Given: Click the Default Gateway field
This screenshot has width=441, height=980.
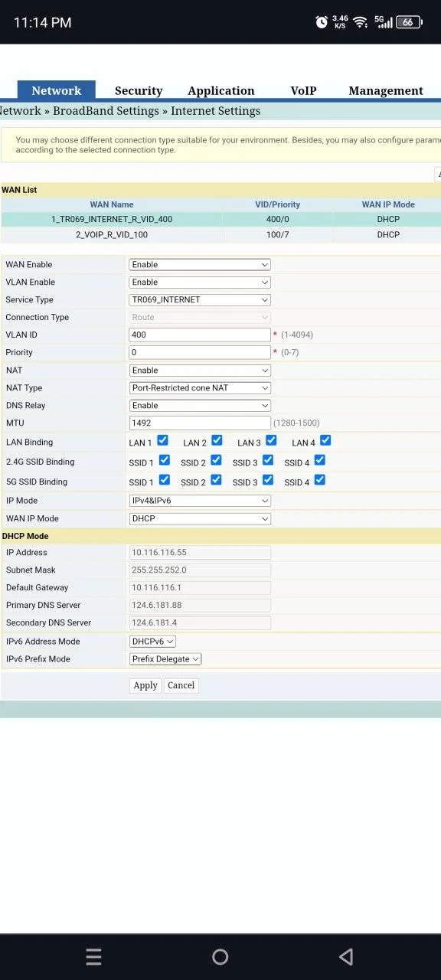Looking at the screenshot, I should pos(200,588).
